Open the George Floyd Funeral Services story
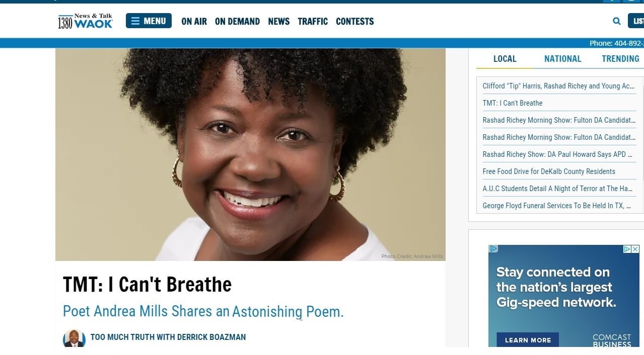 click(557, 206)
